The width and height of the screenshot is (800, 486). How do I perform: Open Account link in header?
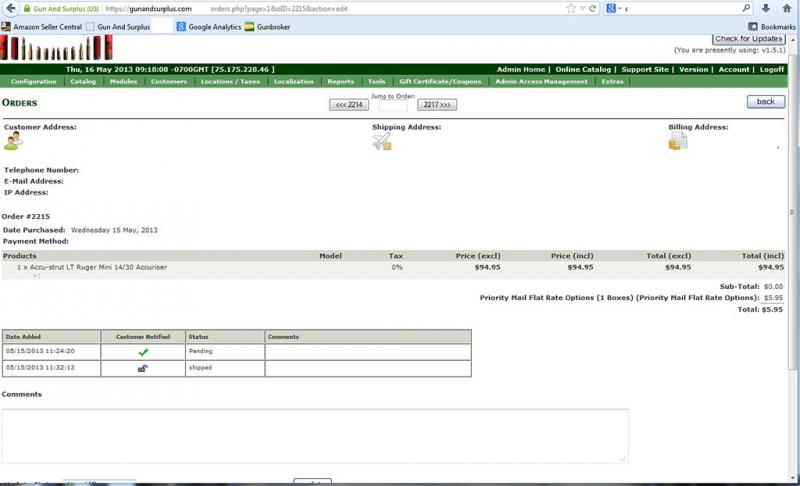tap(734, 69)
